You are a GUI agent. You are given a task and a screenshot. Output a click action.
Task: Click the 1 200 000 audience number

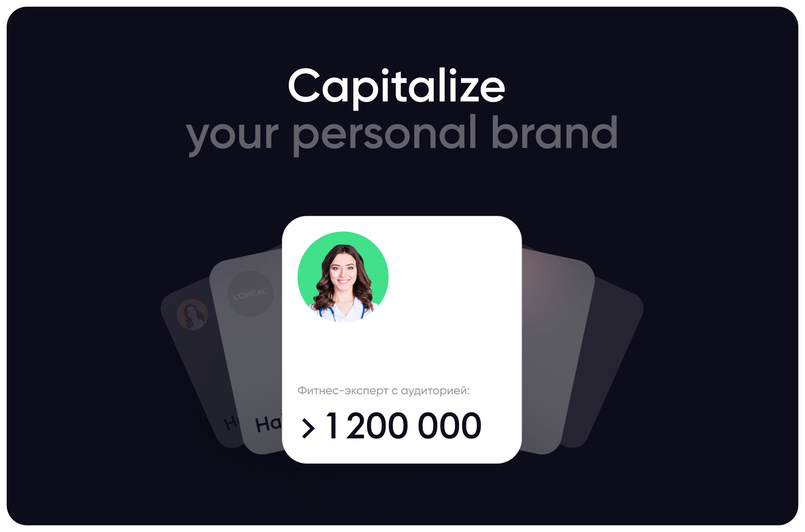point(403,426)
